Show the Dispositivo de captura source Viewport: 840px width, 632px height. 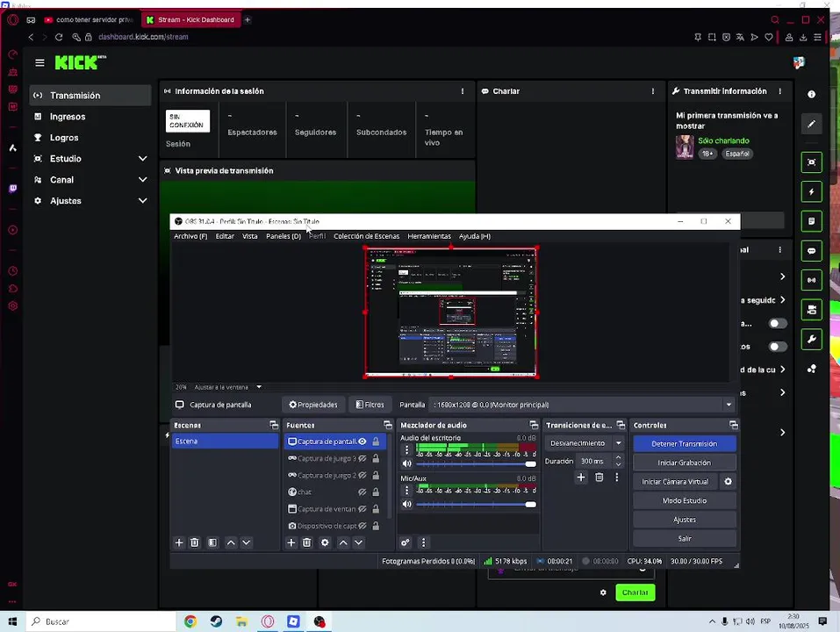(x=363, y=526)
